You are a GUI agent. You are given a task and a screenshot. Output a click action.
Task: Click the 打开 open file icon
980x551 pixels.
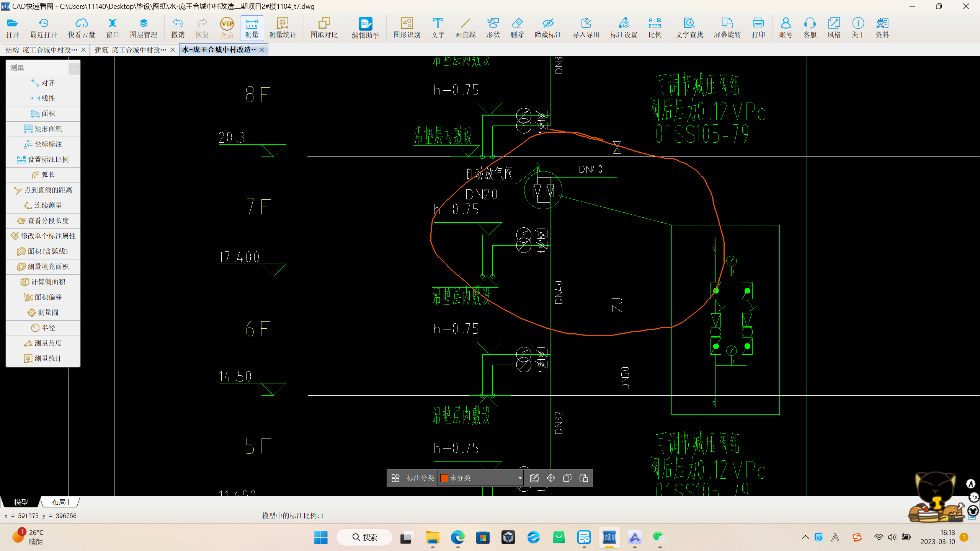pos(13,28)
